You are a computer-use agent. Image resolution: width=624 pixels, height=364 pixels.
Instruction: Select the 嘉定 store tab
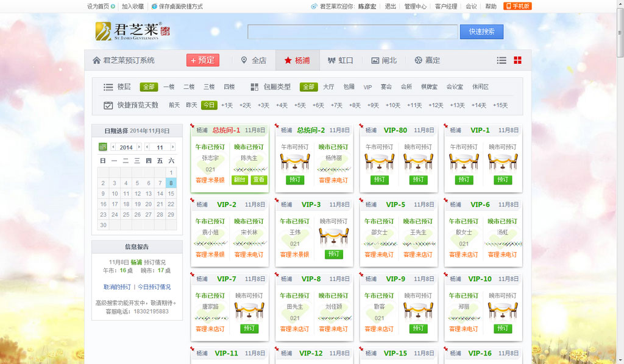point(427,60)
